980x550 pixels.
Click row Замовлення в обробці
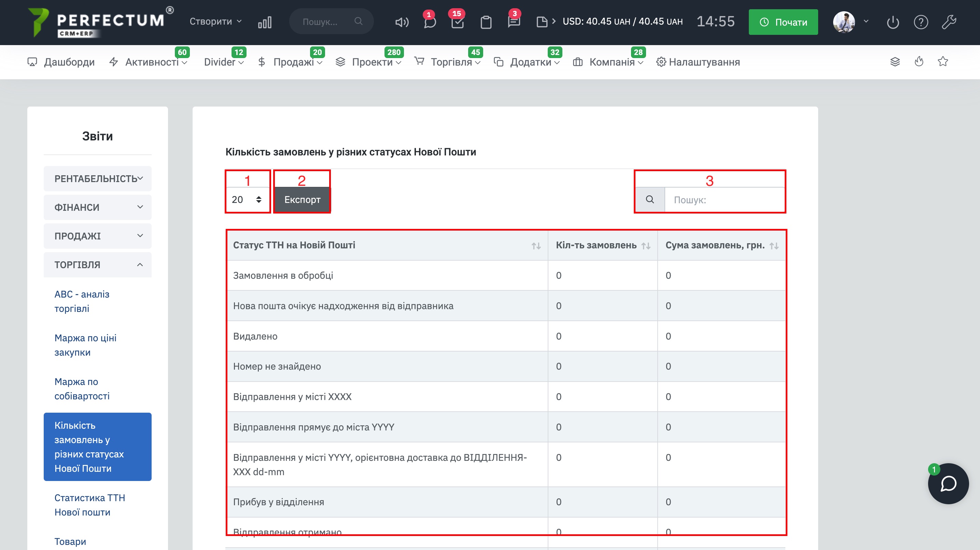(506, 276)
